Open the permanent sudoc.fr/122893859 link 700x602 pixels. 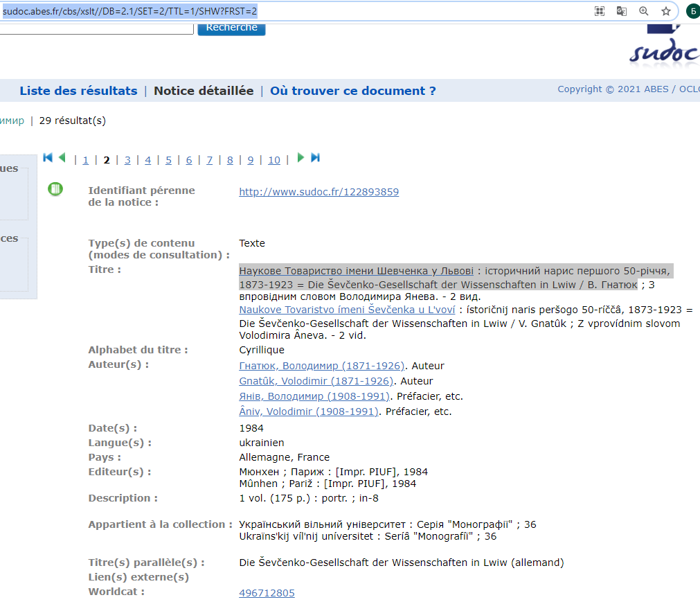coord(318,192)
